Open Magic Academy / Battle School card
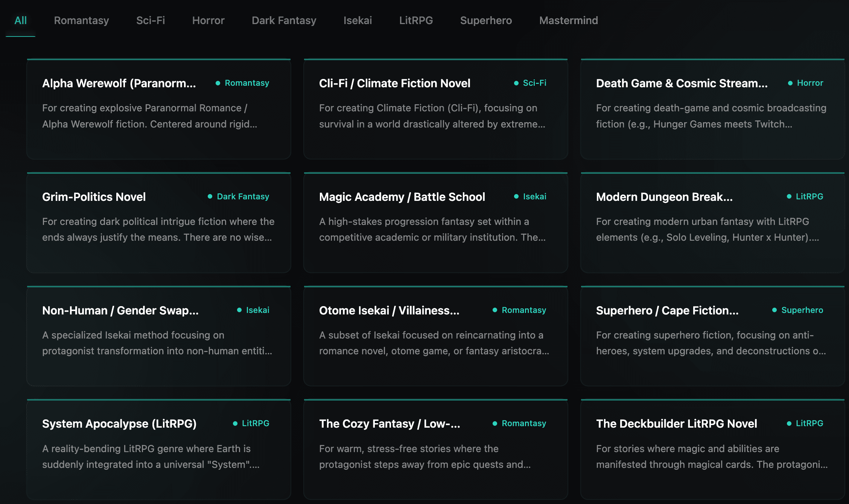The image size is (849, 504). tap(435, 223)
